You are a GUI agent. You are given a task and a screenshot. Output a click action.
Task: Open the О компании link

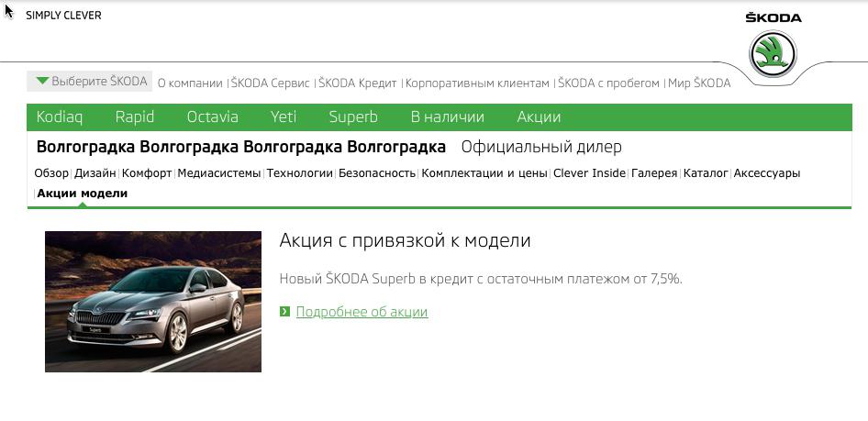pyautogui.click(x=190, y=83)
